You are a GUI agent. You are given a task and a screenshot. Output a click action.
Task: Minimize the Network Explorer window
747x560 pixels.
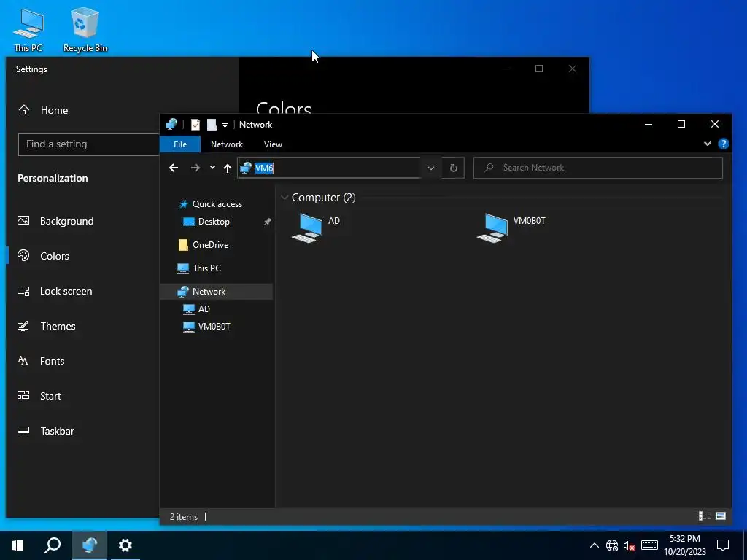tap(649, 124)
